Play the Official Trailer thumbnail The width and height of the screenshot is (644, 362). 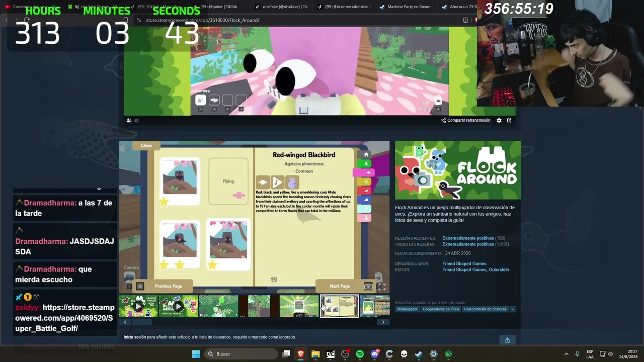pos(179,306)
